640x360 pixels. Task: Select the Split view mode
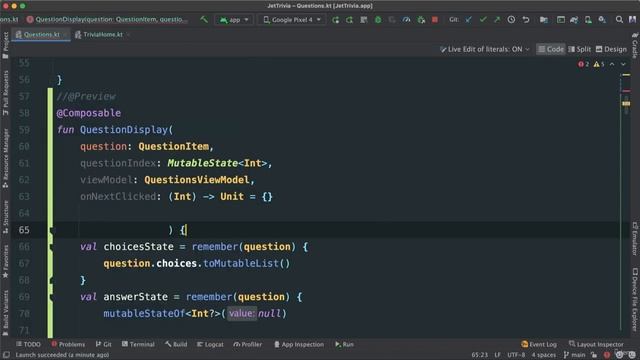(580, 49)
